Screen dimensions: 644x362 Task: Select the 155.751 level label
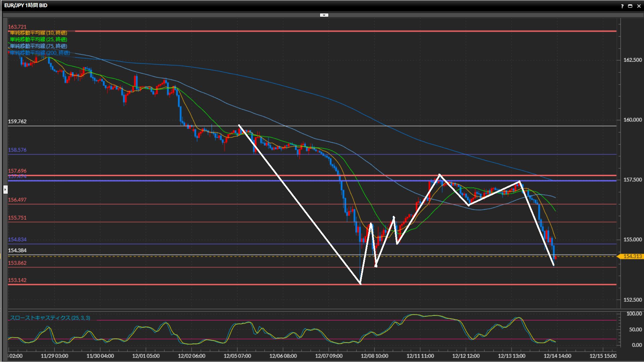pyautogui.click(x=17, y=218)
